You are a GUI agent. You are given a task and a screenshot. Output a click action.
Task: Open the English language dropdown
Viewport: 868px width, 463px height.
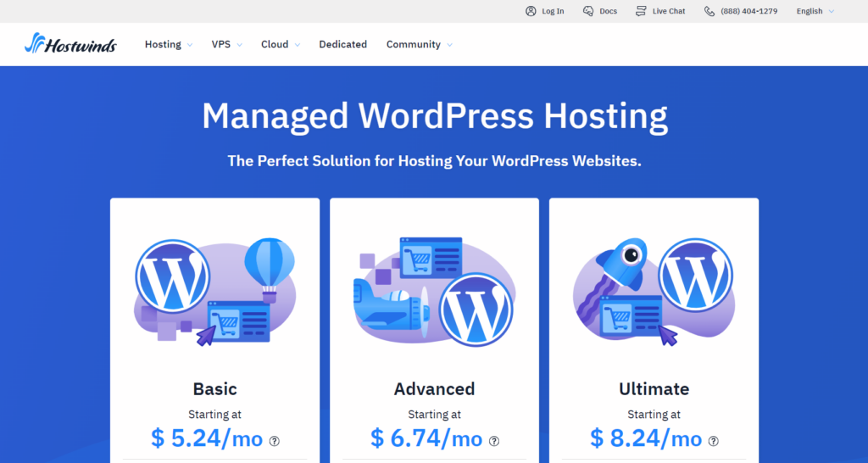[815, 11]
